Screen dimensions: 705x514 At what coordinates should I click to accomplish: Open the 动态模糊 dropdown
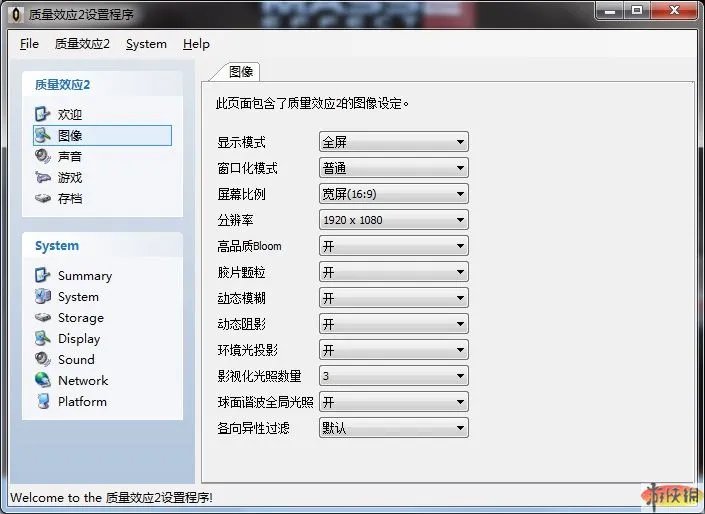coord(393,298)
